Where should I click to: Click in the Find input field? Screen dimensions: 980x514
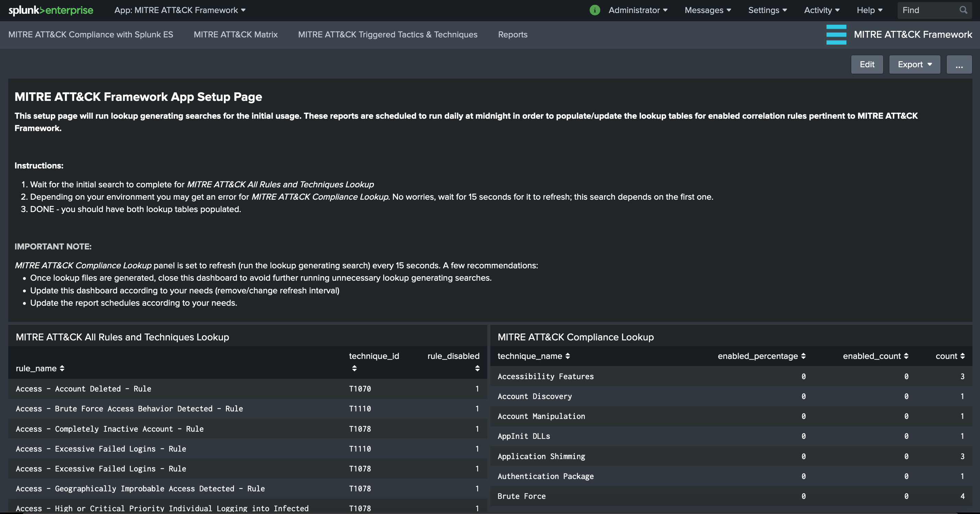tap(928, 10)
